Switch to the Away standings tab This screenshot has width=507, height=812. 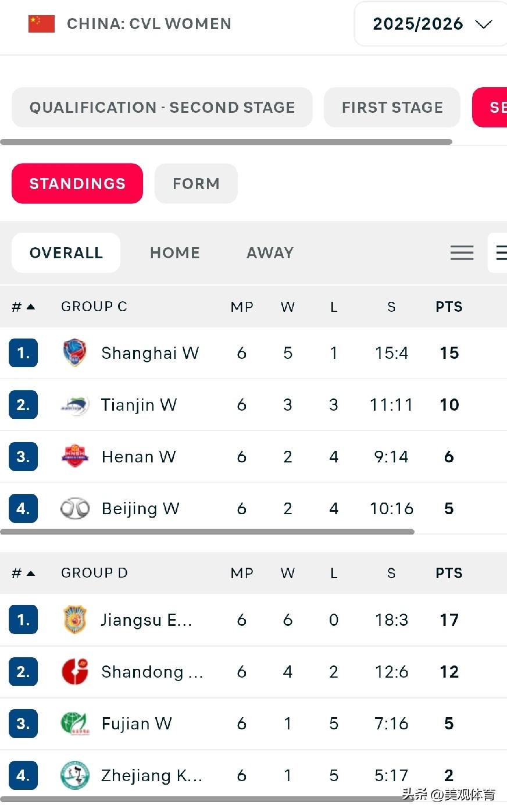[270, 252]
